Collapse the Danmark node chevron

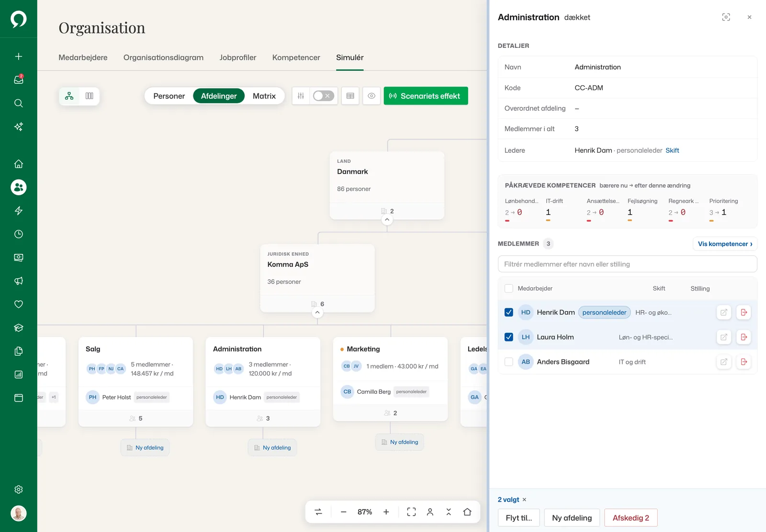(x=387, y=220)
